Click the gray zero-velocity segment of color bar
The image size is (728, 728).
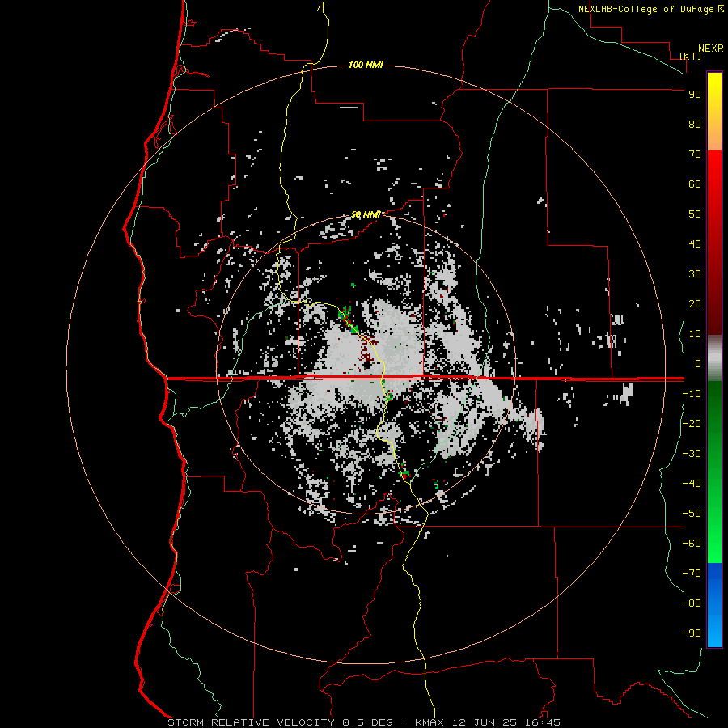click(714, 358)
